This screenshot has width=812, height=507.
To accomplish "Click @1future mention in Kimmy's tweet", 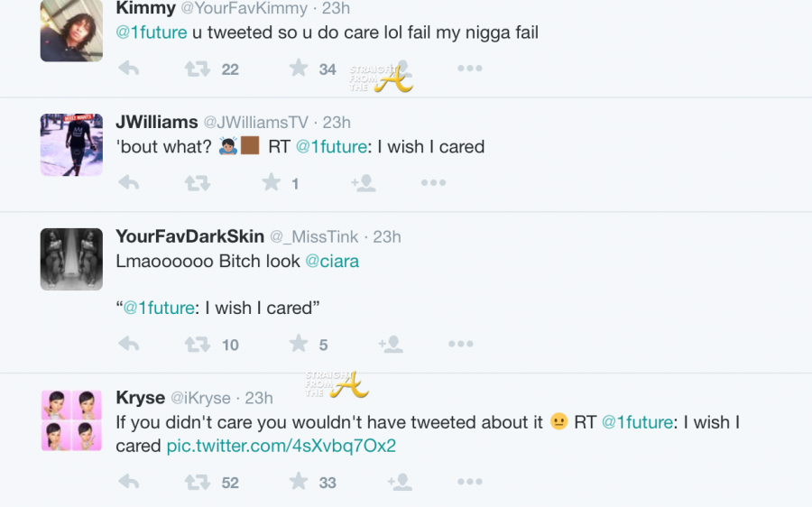I will [x=152, y=32].
